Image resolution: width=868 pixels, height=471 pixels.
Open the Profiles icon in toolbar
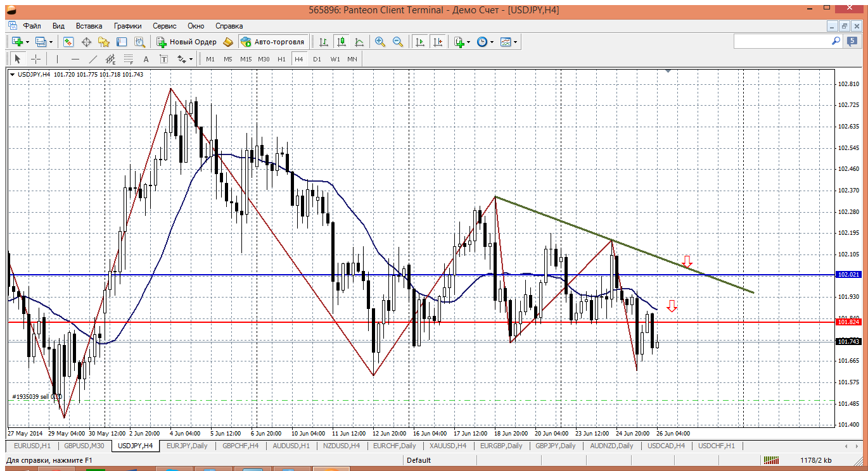[41, 42]
